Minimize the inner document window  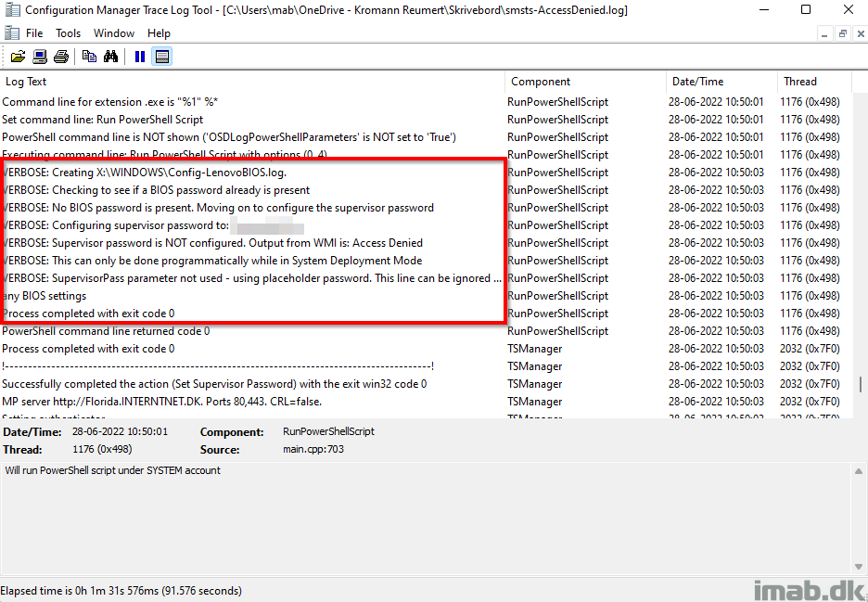point(824,33)
